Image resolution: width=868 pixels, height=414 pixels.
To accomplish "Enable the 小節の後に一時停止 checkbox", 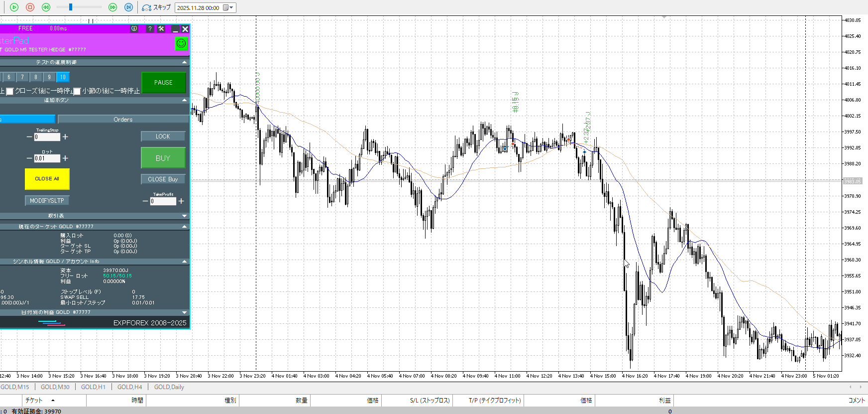I will tap(77, 91).
